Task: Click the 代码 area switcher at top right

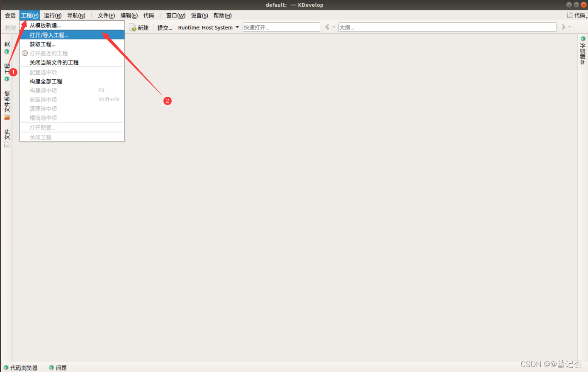Action: (x=577, y=15)
